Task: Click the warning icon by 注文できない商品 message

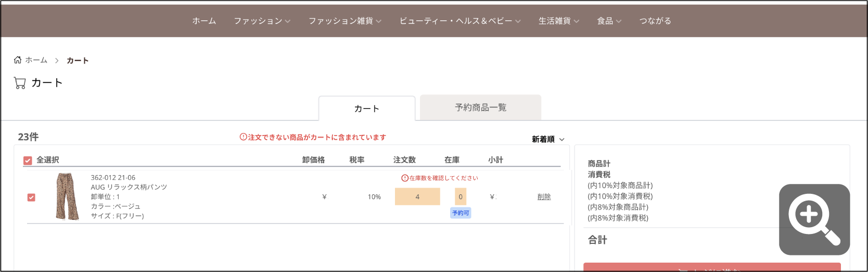Action: (243, 137)
